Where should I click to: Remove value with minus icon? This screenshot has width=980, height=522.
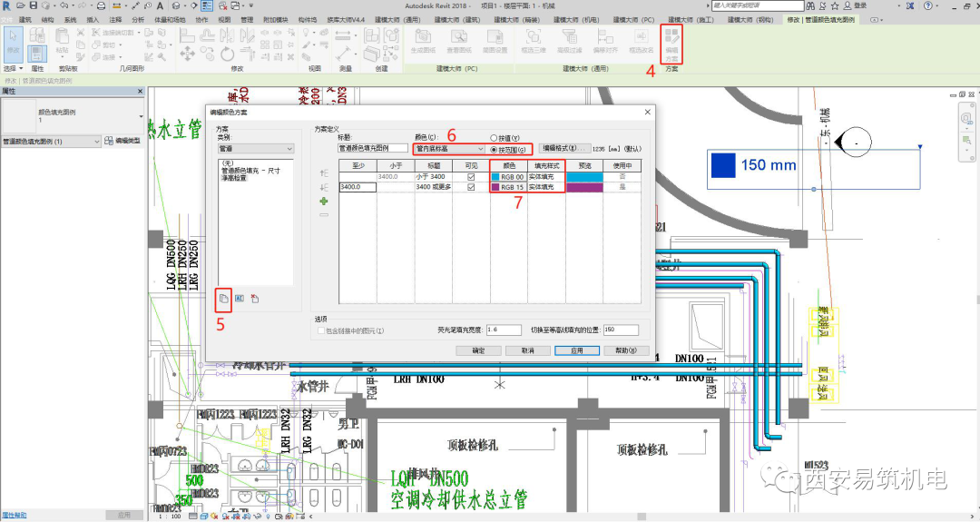point(324,215)
